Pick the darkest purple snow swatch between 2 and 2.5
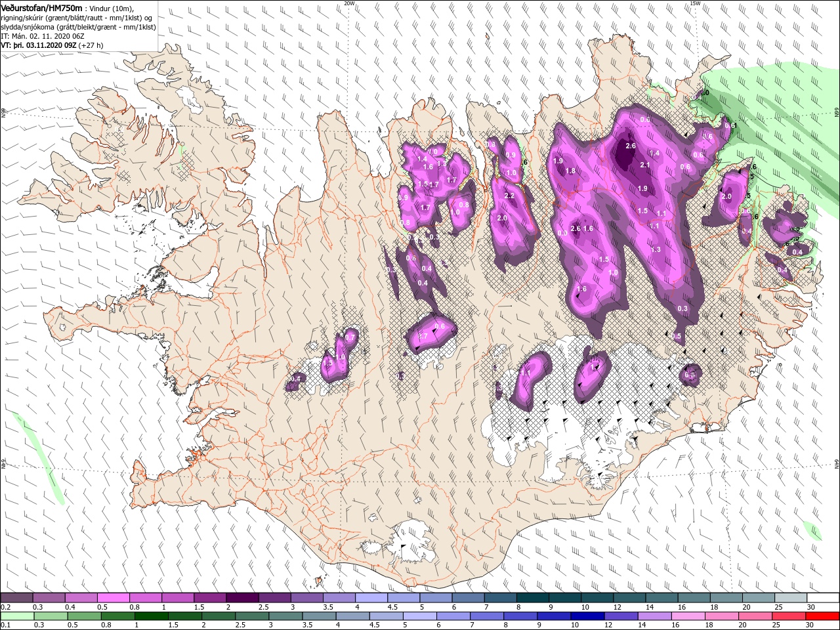The height and width of the screenshot is (630, 840). tap(241, 598)
